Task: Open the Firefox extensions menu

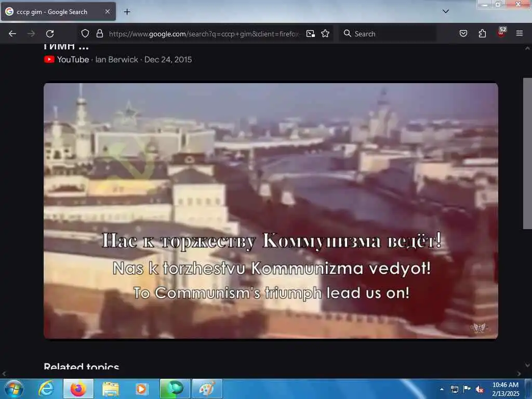Action: [482, 33]
